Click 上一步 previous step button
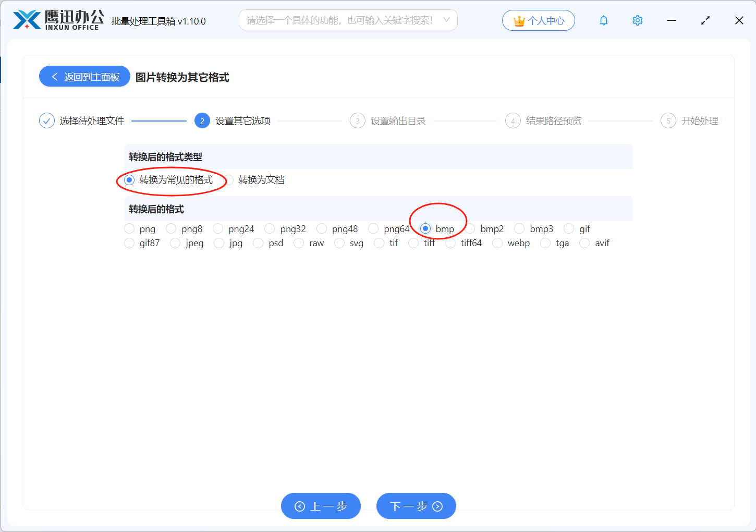This screenshot has width=756, height=532. click(x=321, y=506)
